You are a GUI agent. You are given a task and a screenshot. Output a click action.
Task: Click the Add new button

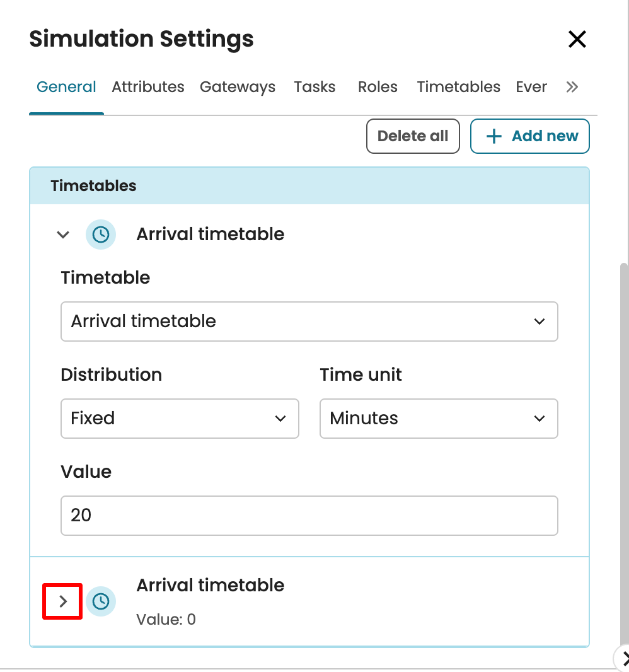(529, 136)
